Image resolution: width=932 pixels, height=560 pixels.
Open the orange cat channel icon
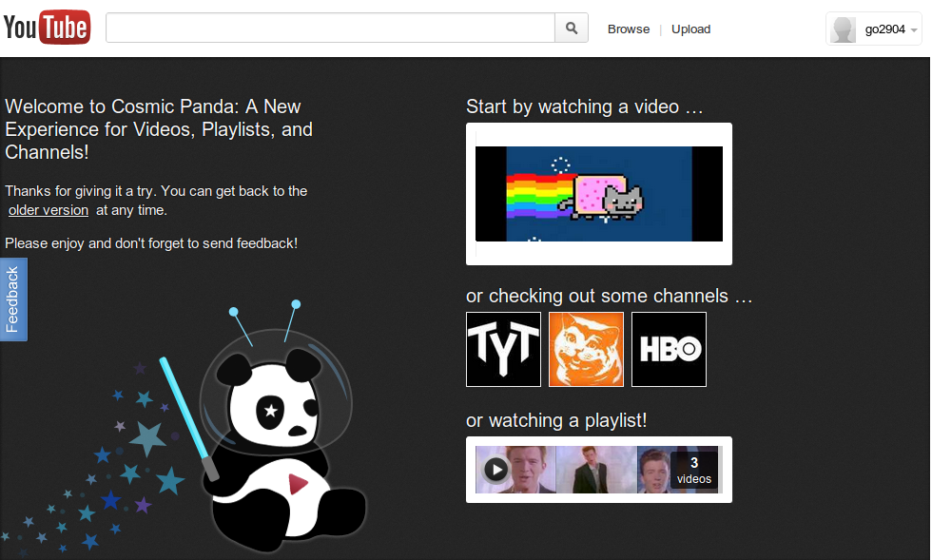(586, 350)
